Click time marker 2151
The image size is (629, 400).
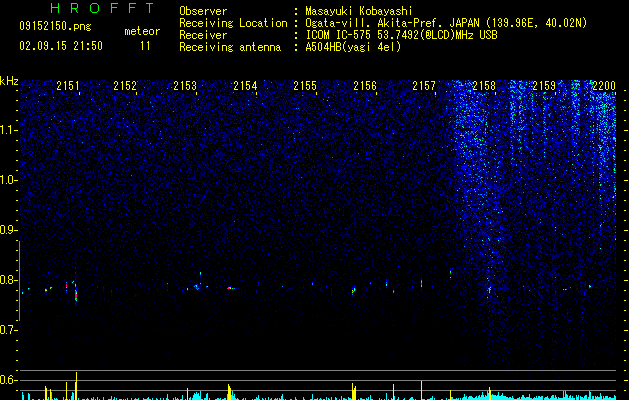pos(68,86)
